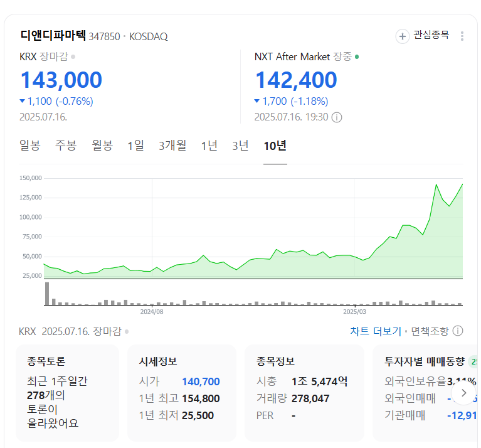Click the 관심종목 label

[x=431, y=35]
